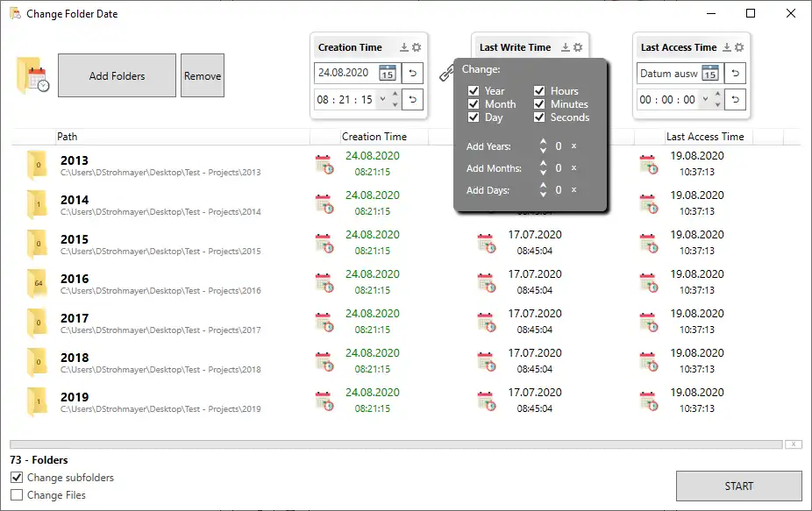This screenshot has height=511, width=812.
Task: Reset the Creation Time date field
Action: point(413,73)
